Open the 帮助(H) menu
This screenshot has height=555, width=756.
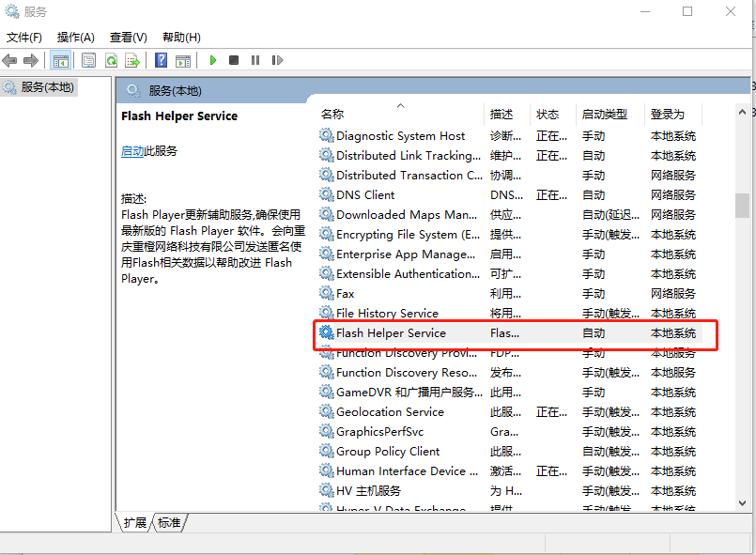181,38
